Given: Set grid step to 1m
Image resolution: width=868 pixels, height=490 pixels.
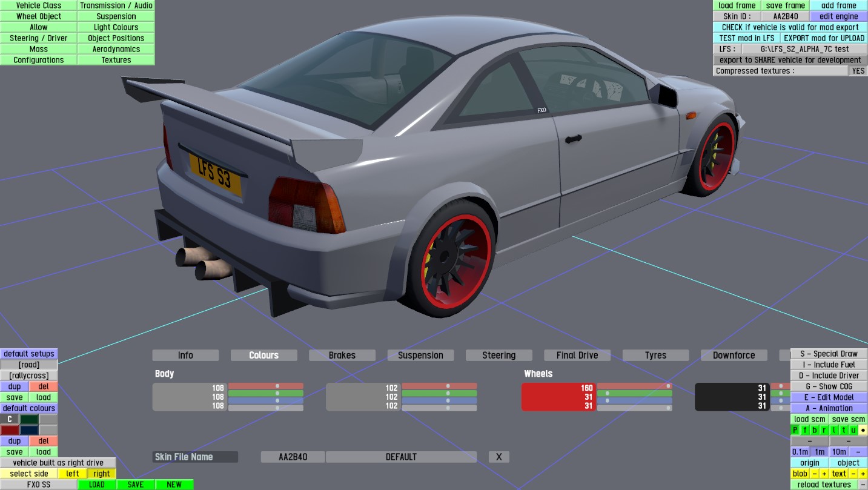Looking at the screenshot, I should [820, 452].
